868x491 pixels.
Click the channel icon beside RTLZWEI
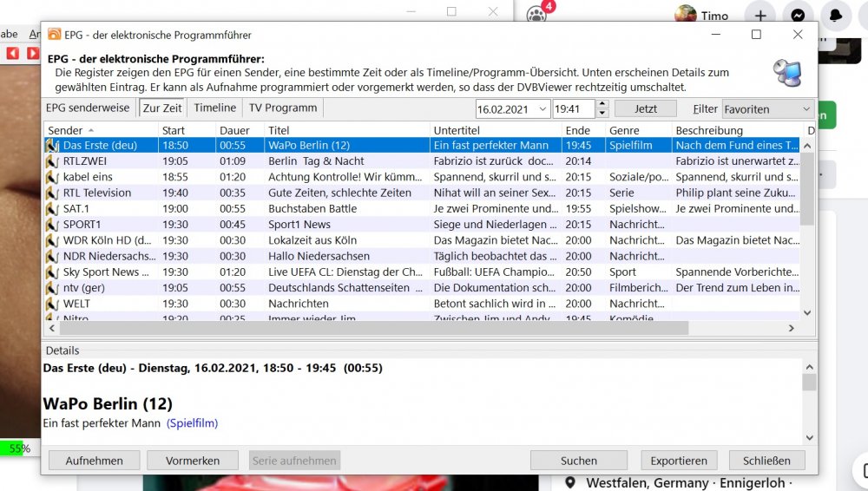tap(52, 161)
